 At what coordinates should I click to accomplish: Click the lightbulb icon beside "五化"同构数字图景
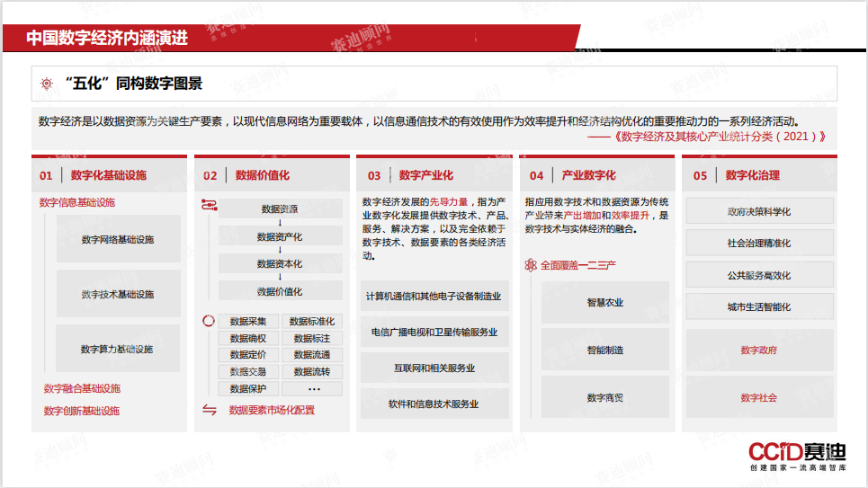pos(47,84)
